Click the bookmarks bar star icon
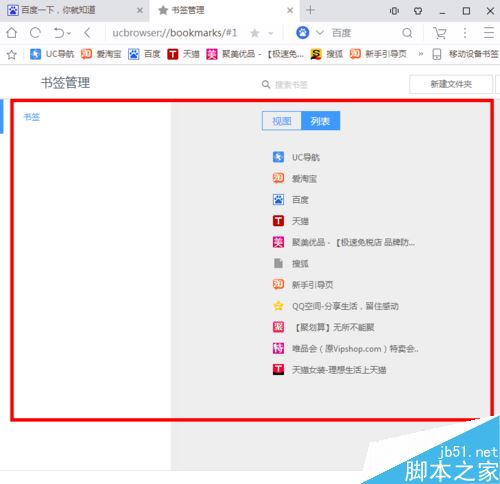This screenshot has width=500, height=484. 12,54
